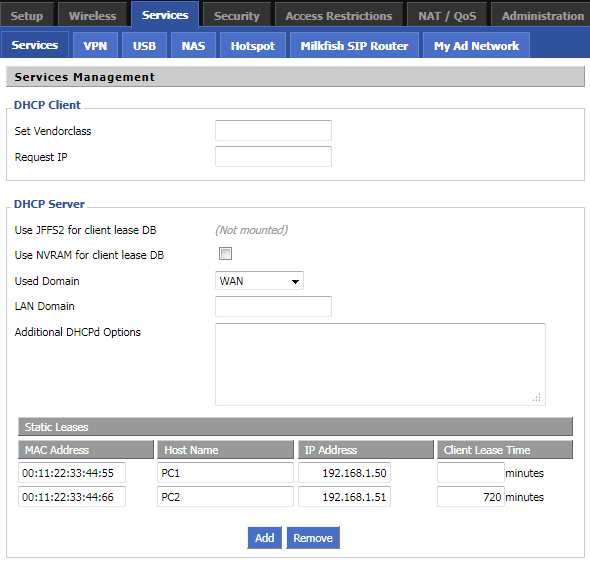The height and width of the screenshot is (570, 590).
Task: Click the Host Name column header
Action: coord(225,450)
